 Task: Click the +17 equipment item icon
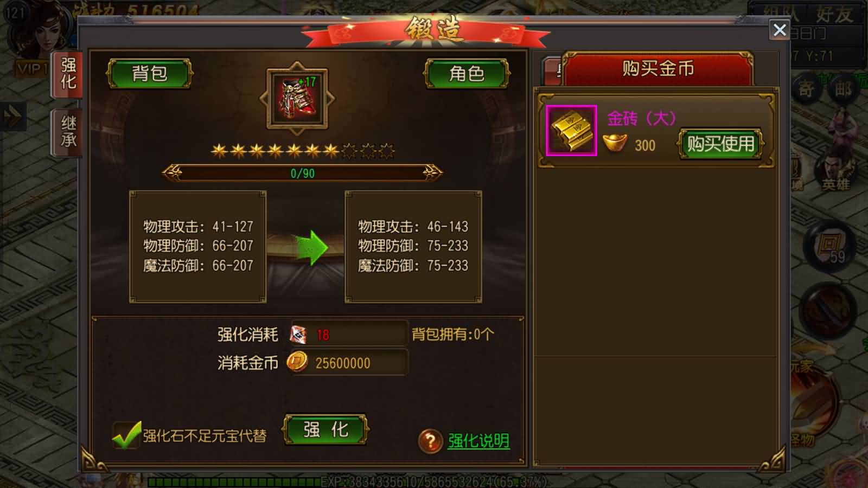297,99
